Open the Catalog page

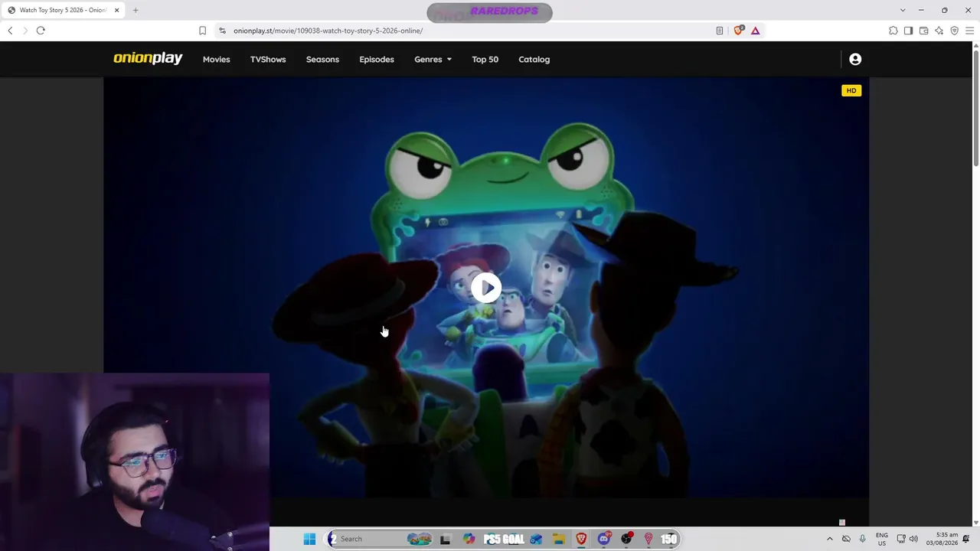(534, 59)
